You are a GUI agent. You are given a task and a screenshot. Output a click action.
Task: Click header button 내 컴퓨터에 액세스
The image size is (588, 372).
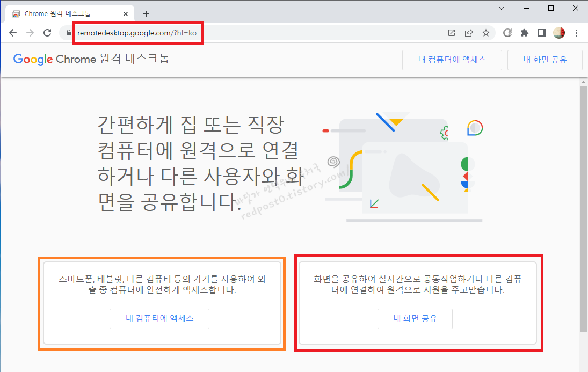(x=452, y=60)
